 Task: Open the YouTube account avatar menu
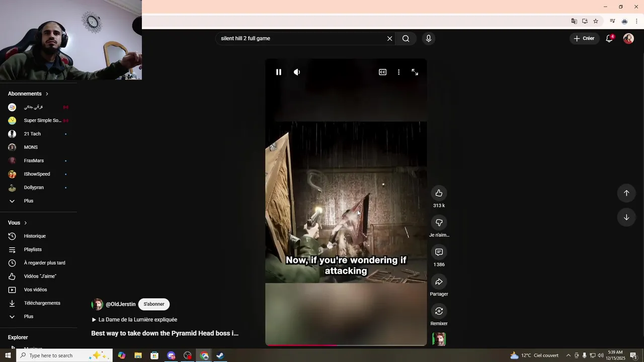click(x=628, y=38)
